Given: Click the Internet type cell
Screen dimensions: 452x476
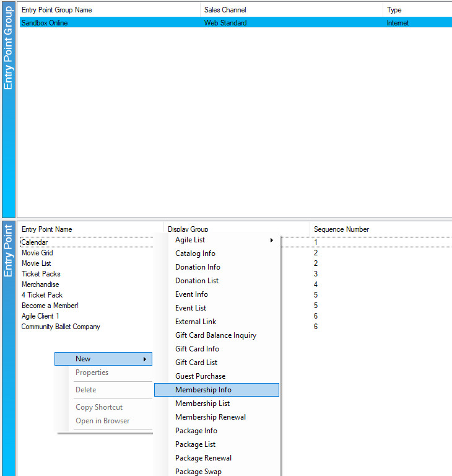Looking at the screenshot, I should pos(398,23).
